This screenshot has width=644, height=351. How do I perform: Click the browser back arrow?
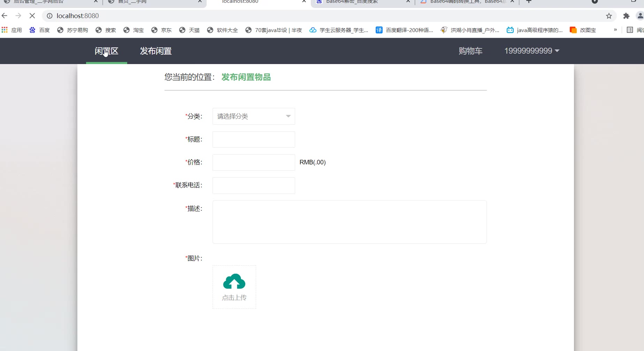coord(5,16)
